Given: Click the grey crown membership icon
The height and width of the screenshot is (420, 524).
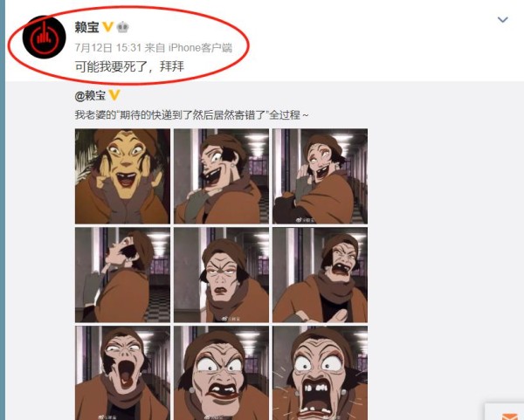Looking at the screenshot, I should (x=122, y=27).
